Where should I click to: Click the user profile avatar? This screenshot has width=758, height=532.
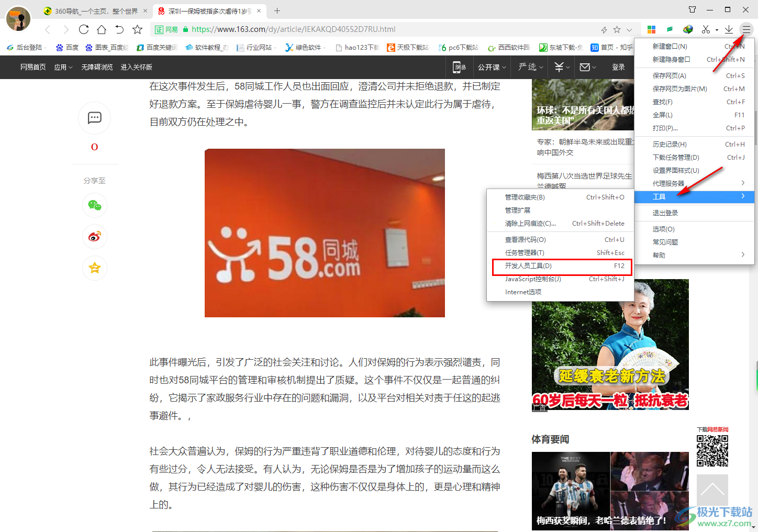[x=18, y=19]
